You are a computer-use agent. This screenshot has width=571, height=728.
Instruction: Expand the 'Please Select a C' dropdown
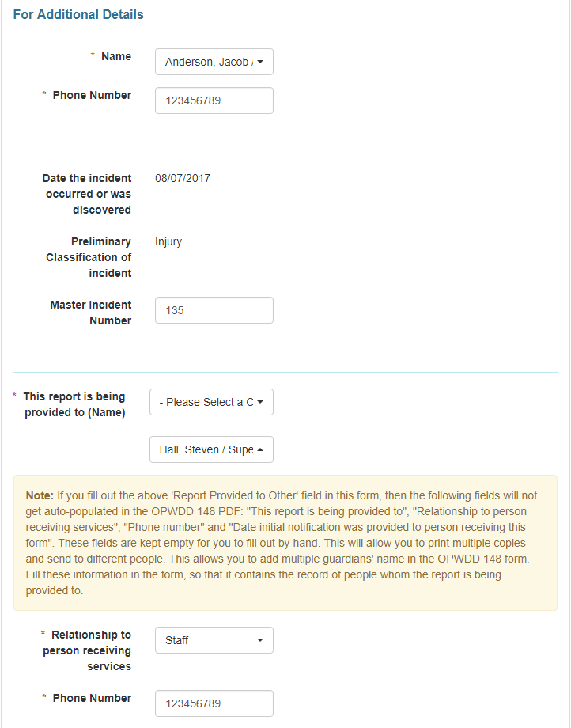[211, 402]
